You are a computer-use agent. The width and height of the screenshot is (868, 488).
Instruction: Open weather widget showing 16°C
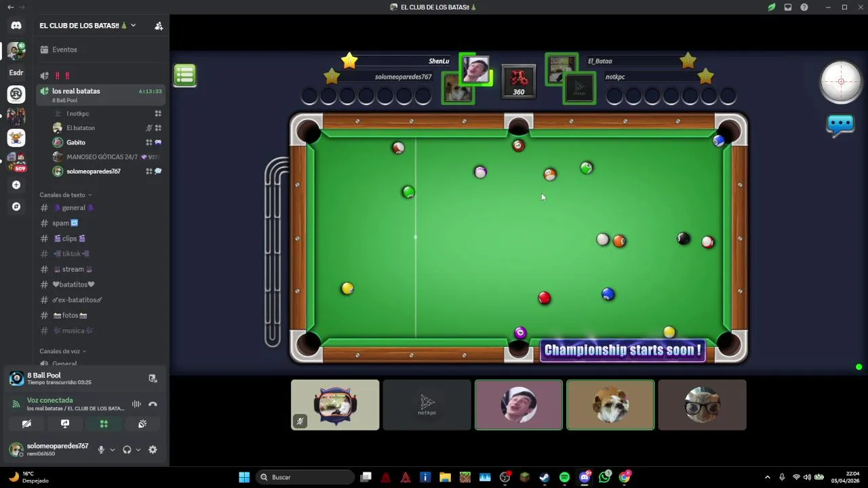[28, 477]
